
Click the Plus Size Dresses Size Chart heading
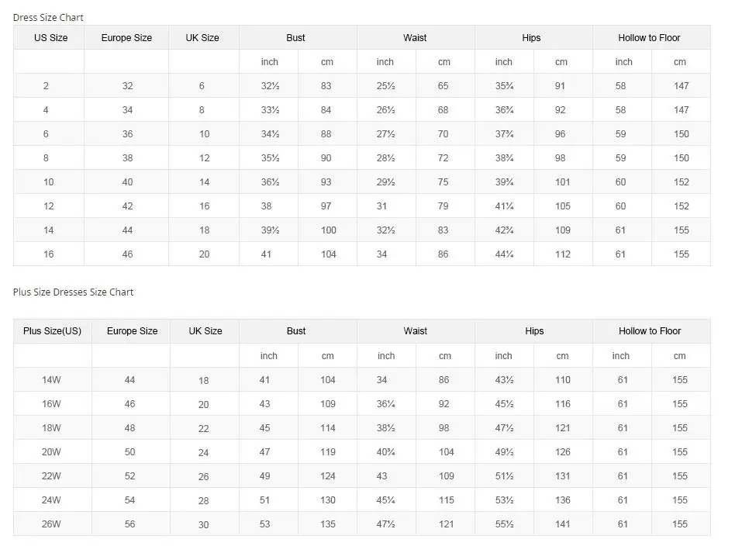(x=73, y=292)
